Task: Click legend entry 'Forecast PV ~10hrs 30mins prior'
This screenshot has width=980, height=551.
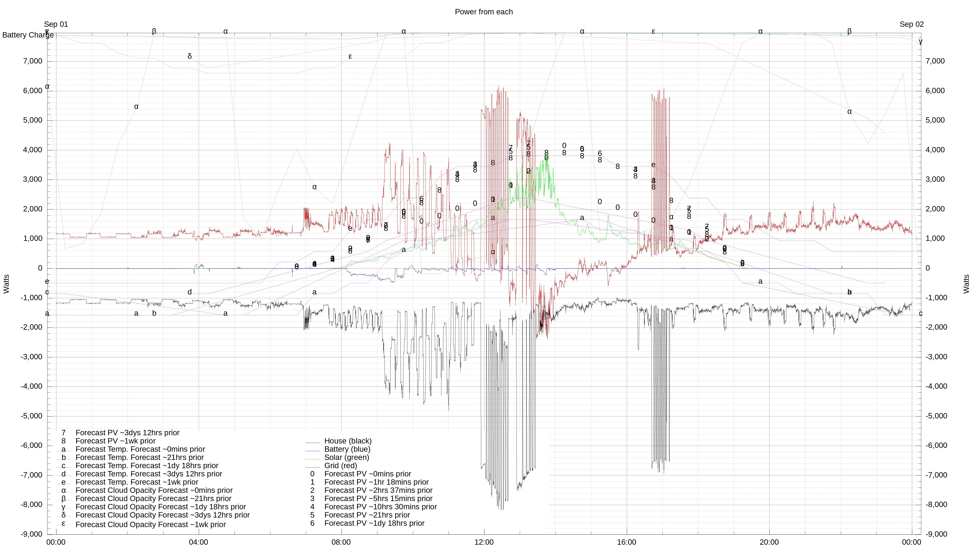Action: 381,507
